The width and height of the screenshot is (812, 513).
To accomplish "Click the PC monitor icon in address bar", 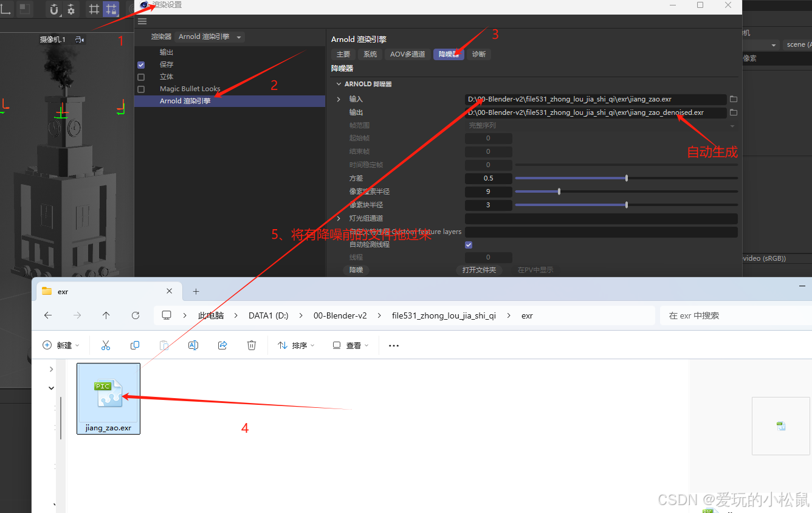I will pos(167,315).
